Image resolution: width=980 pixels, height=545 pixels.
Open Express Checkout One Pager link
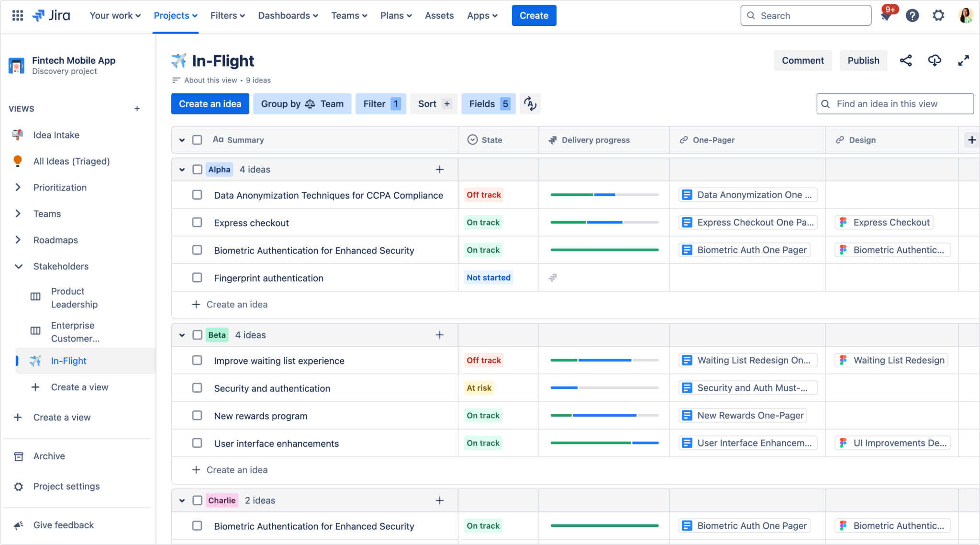748,222
